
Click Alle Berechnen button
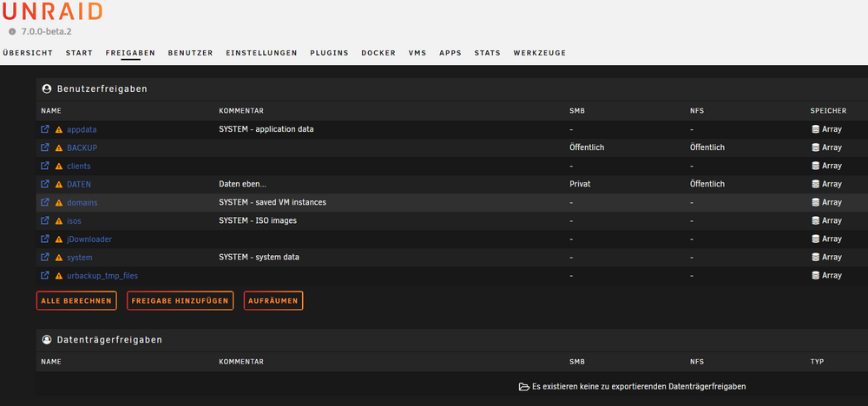coord(76,301)
